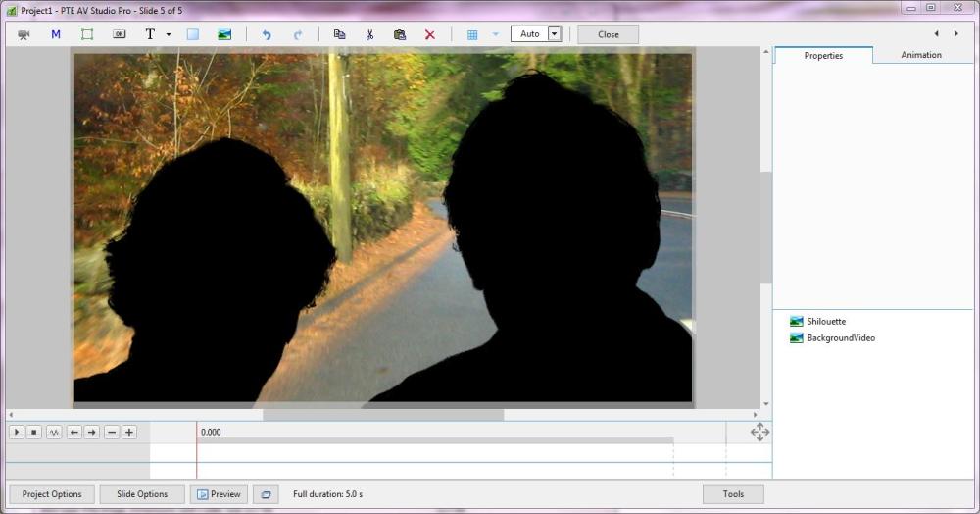Go to the previous slide arrow
The image size is (980, 514).
coord(936,33)
